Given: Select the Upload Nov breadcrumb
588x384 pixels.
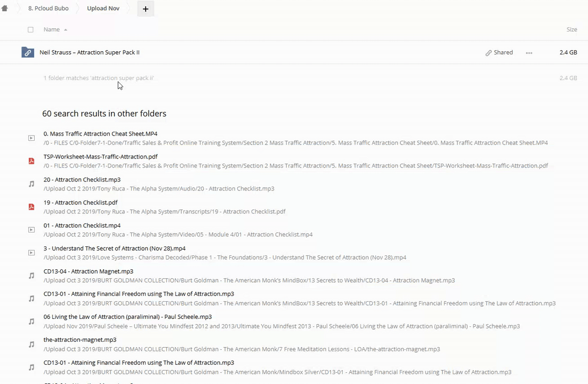Looking at the screenshot, I should [x=103, y=9].
